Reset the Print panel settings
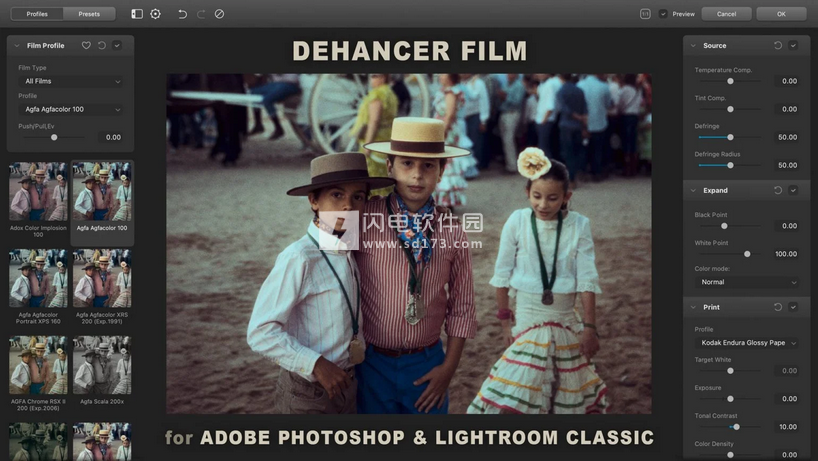The height and width of the screenshot is (461, 818). coord(778,307)
